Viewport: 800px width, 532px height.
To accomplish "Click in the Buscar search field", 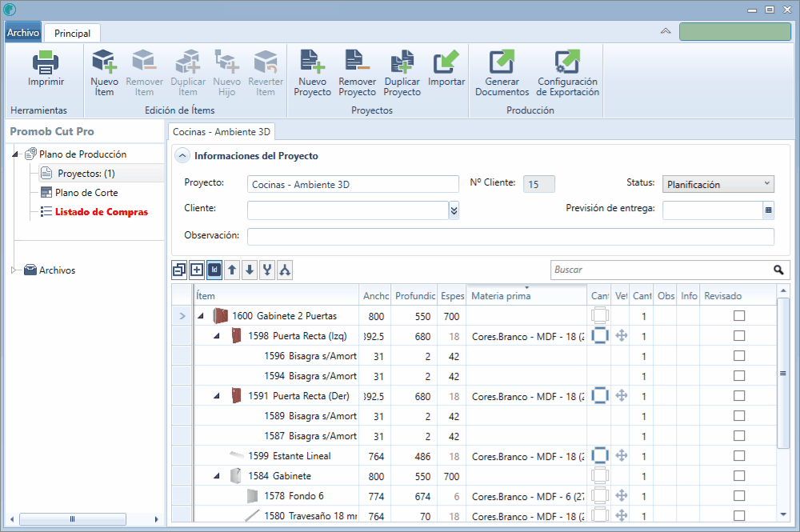I will (662, 270).
